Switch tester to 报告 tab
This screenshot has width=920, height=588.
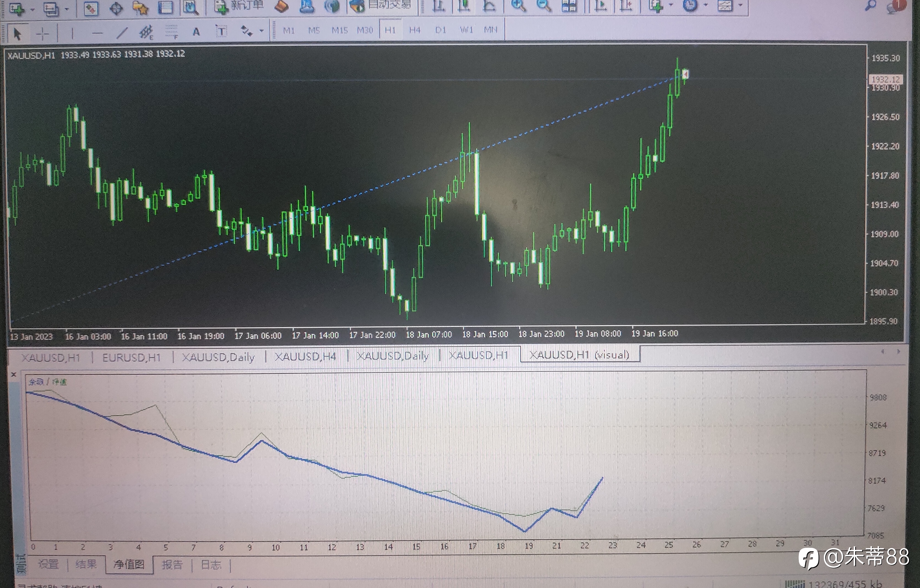click(x=172, y=565)
